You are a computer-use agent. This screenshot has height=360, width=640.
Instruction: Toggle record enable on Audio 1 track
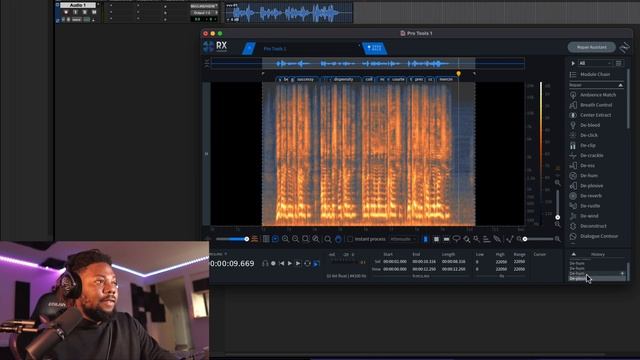[66, 12]
